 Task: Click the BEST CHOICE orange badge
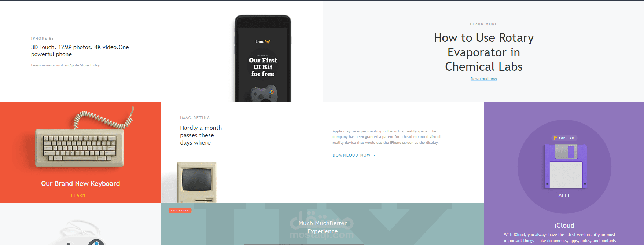[x=180, y=210]
